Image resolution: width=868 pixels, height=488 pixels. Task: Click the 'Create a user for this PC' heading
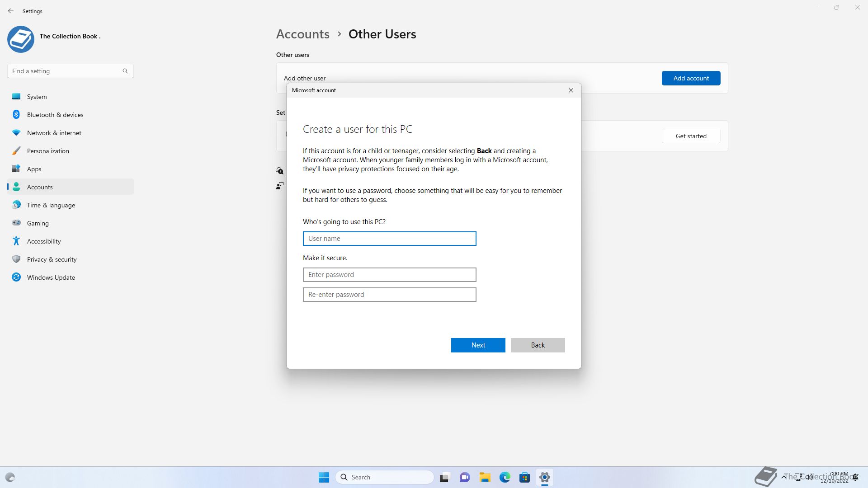pyautogui.click(x=357, y=129)
